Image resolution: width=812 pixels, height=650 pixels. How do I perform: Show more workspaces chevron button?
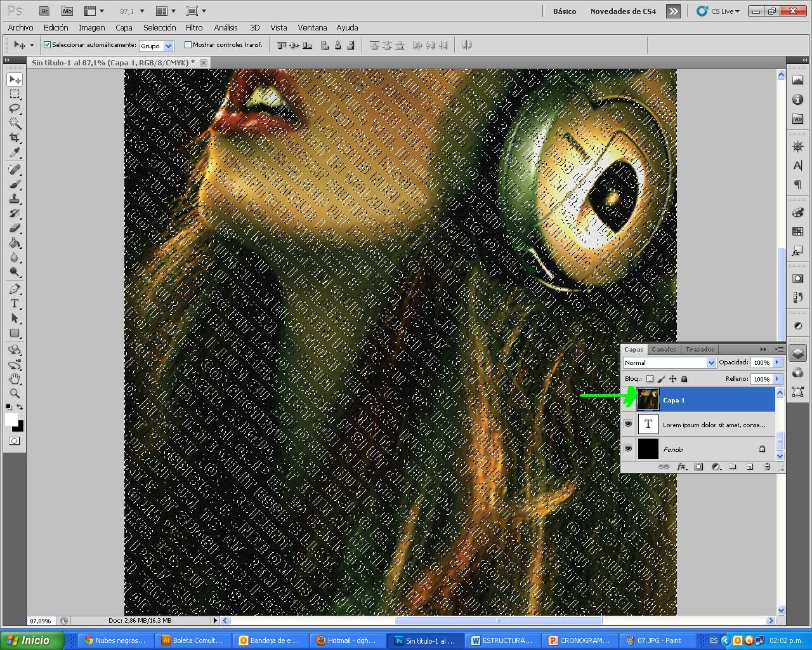click(x=673, y=11)
